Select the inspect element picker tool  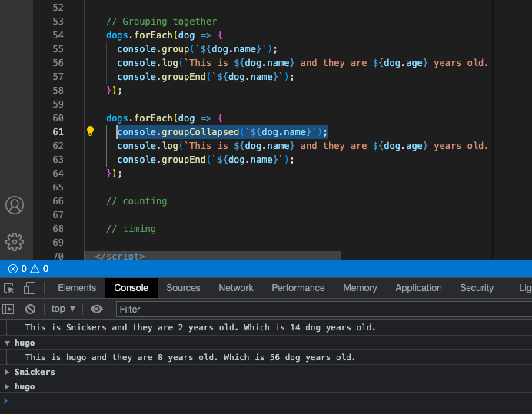9,288
